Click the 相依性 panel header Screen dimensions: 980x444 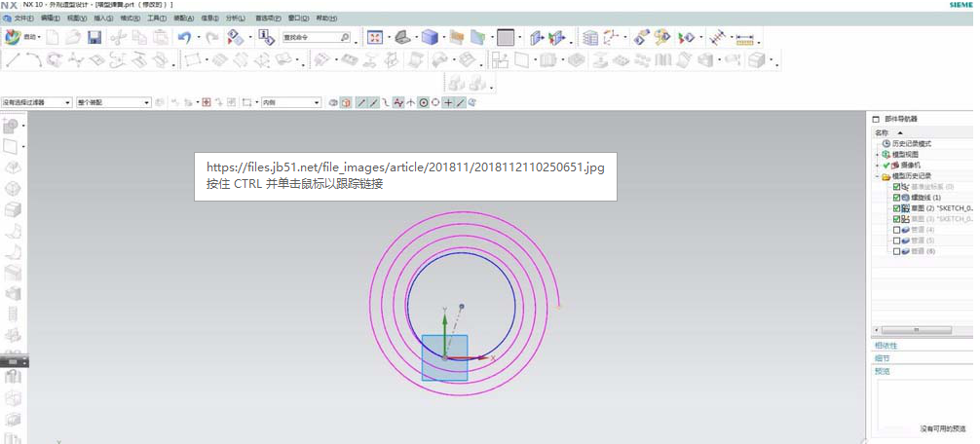[x=886, y=346]
